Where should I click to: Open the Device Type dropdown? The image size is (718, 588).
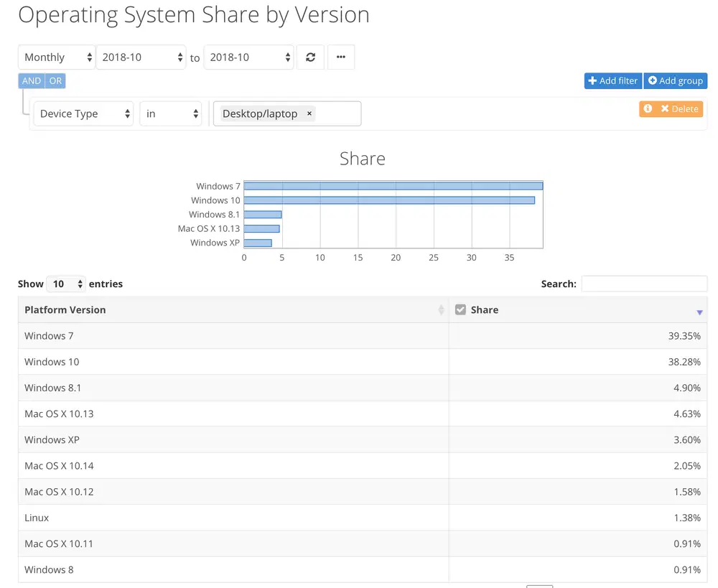(83, 113)
